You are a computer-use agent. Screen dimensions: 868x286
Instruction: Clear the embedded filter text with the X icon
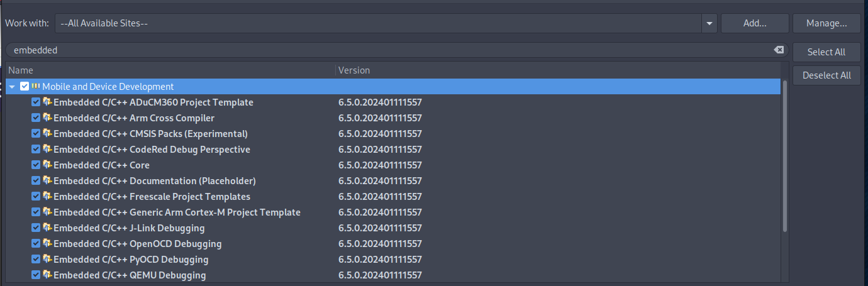pos(779,50)
